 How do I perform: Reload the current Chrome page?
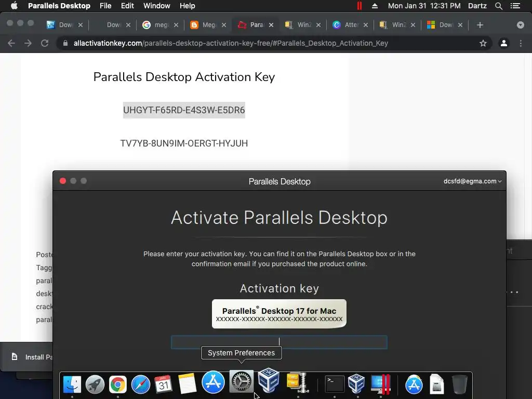tap(45, 43)
